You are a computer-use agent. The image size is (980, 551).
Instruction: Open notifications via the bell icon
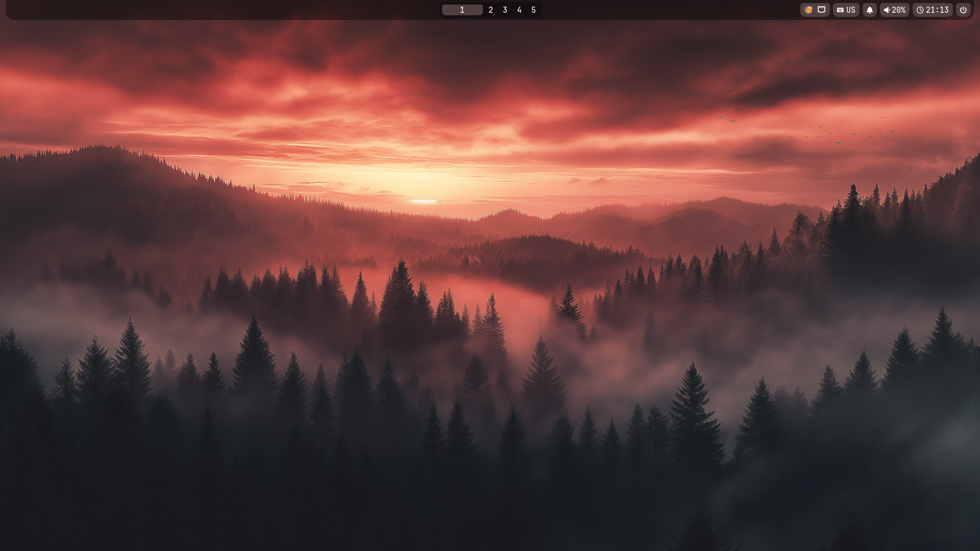pos(870,10)
